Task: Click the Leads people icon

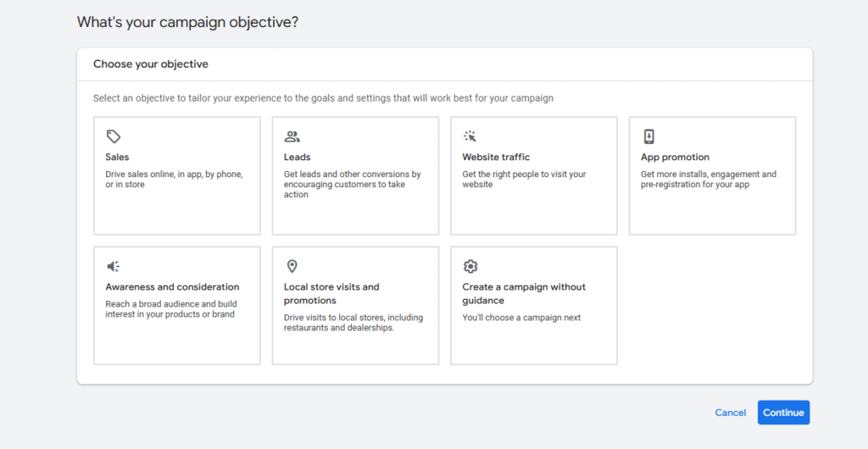Action: pos(292,136)
